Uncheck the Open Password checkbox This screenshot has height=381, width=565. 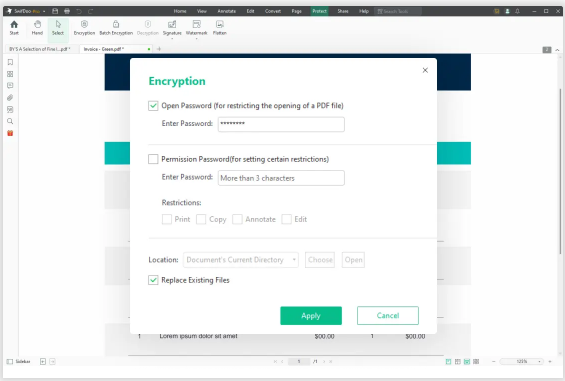point(153,106)
